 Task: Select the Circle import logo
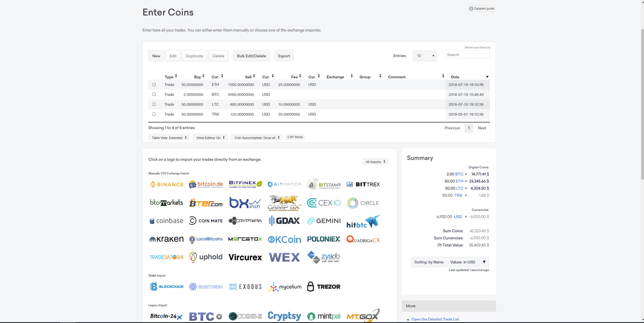pos(363,203)
